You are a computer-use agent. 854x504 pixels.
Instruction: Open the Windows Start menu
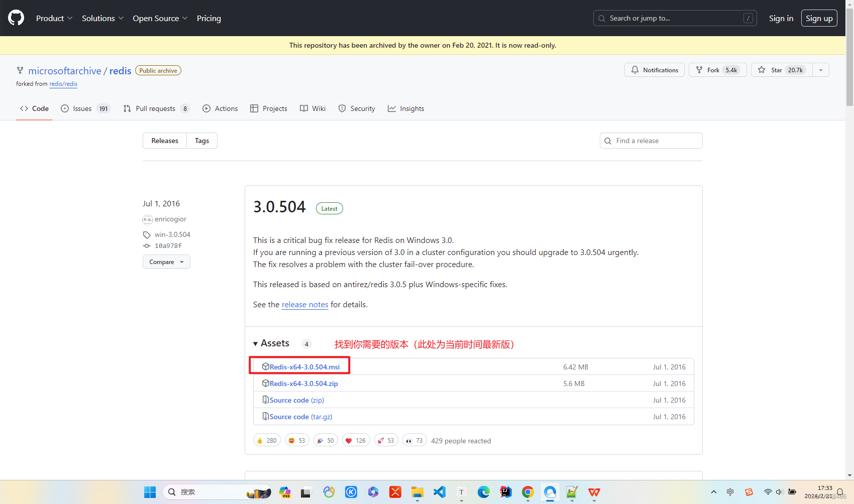pos(150,492)
